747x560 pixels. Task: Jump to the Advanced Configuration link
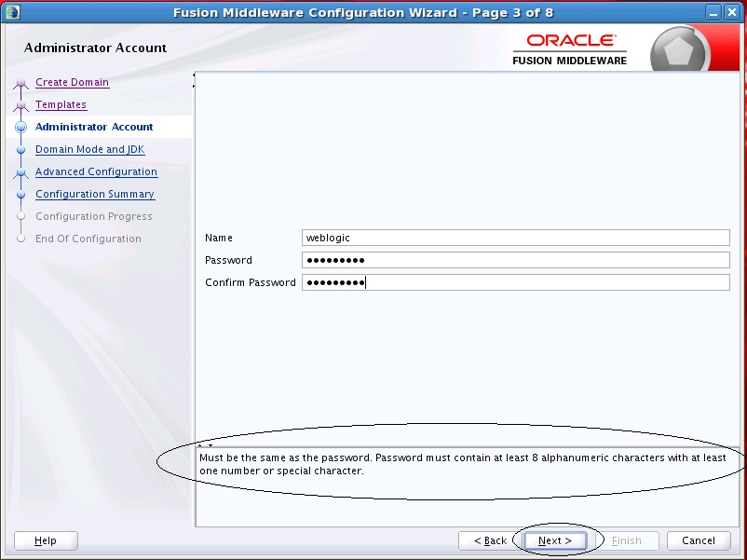tap(96, 171)
